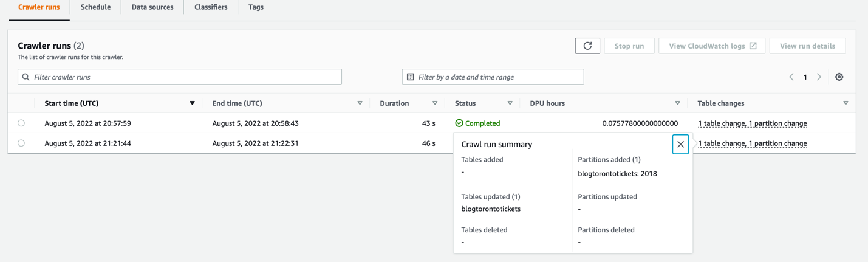868x262 pixels.
Task: Open first row's table change link
Action: (x=752, y=123)
